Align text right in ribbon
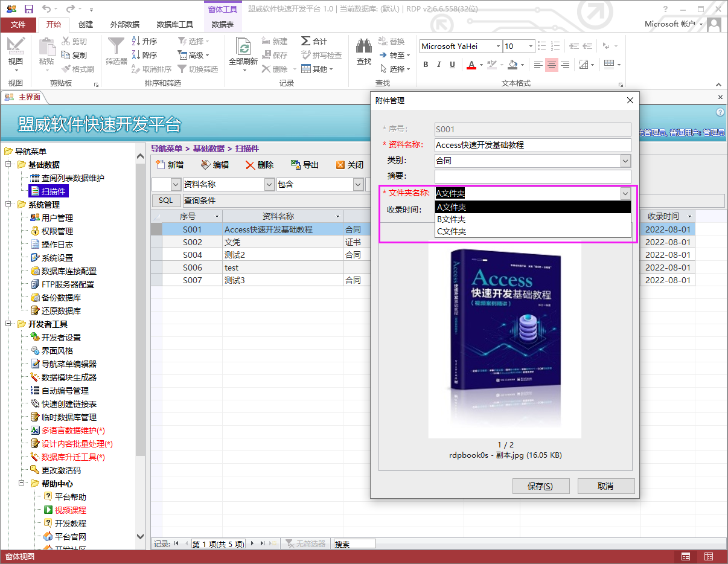 point(565,65)
